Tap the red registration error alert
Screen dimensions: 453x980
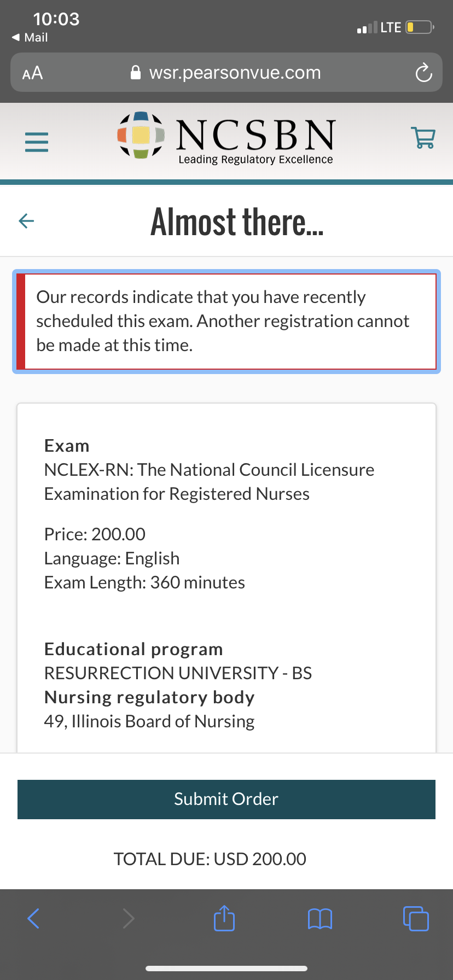[226, 321]
